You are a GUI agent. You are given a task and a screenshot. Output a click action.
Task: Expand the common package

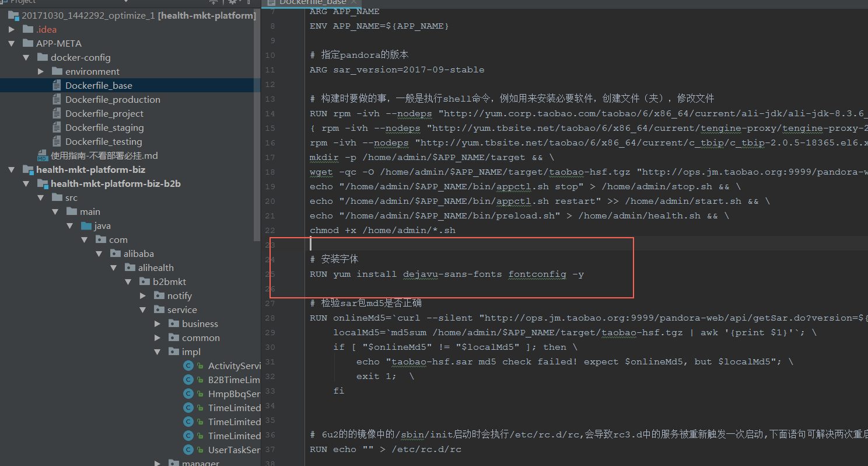[x=157, y=338]
